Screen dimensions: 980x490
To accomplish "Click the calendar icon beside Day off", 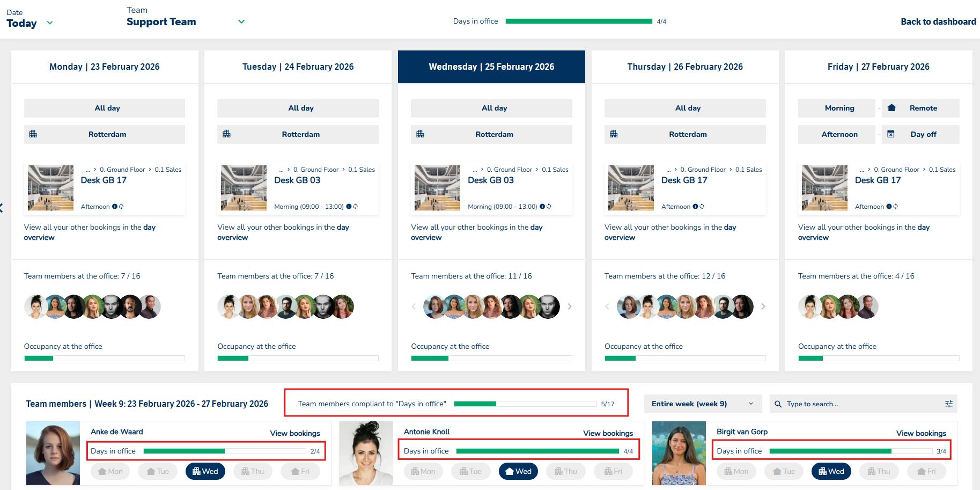I will pos(891,134).
